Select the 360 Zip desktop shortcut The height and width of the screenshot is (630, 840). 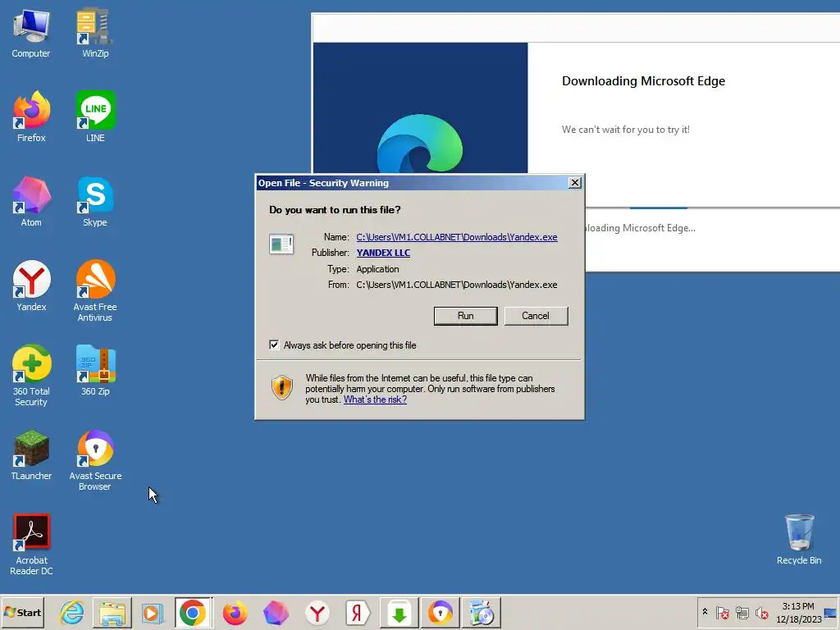pyautogui.click(x=95, y=371)
